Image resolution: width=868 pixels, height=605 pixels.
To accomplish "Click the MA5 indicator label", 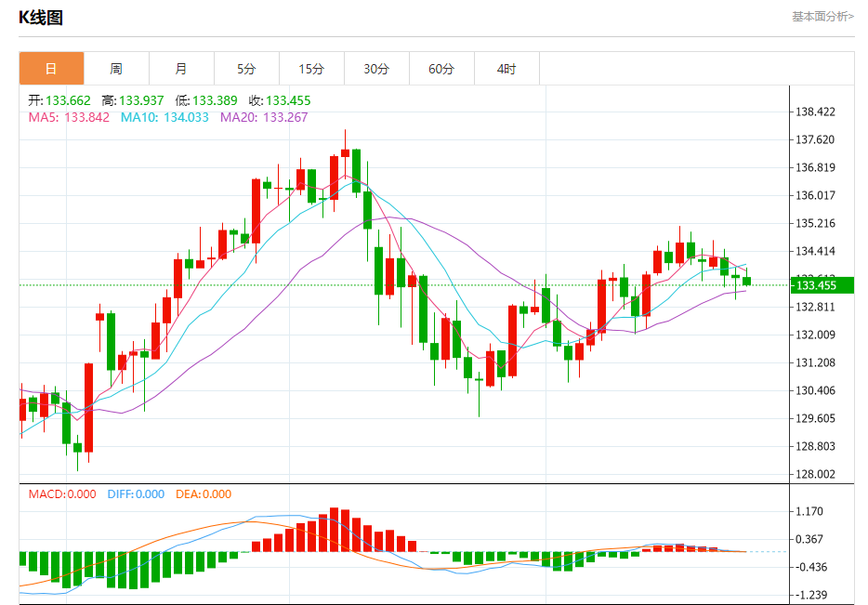I will pos(69,117).
